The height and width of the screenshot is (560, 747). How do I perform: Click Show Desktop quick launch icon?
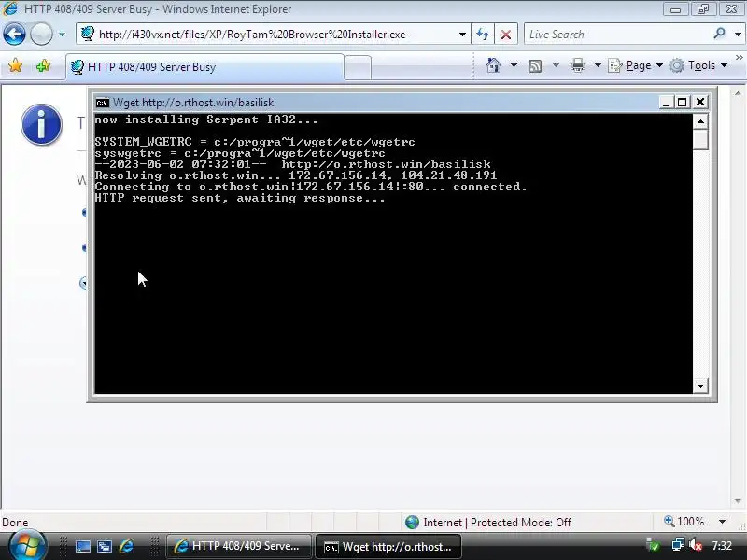tap(83, 547)
